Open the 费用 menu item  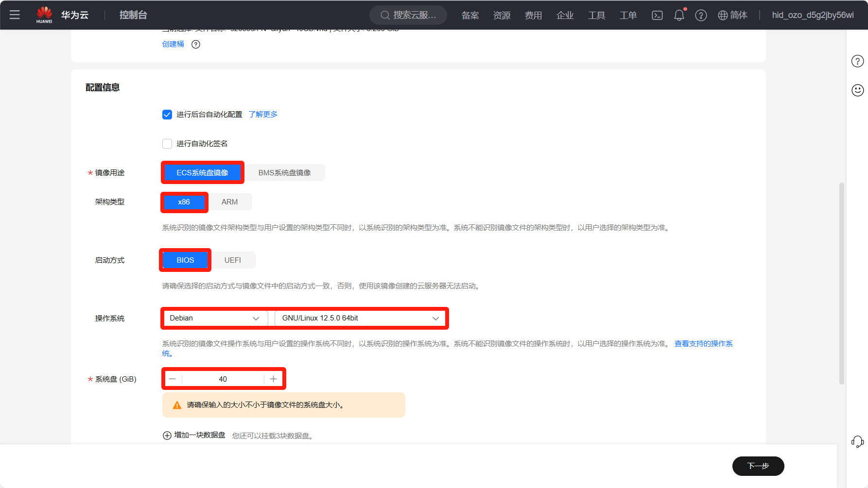pos(533,15)
